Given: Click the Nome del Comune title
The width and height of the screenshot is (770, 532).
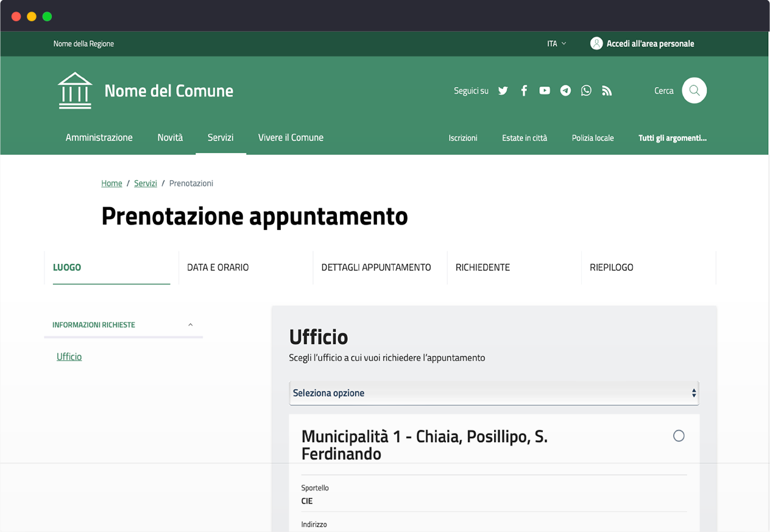Looking at the screenshot, I should (x=169, y=91).
